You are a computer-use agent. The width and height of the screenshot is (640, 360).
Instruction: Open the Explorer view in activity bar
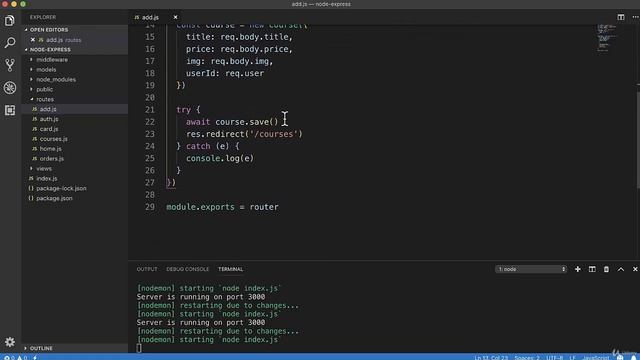point(10,20)
